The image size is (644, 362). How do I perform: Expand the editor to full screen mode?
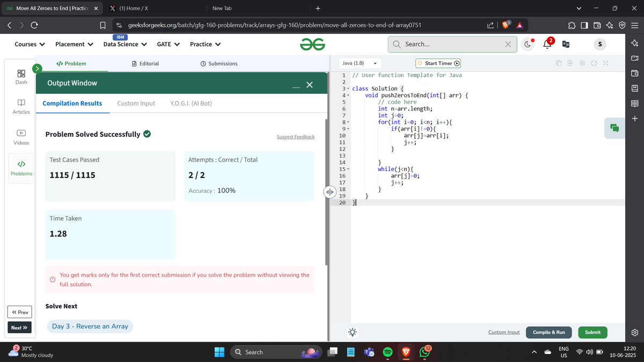(605, 63)
